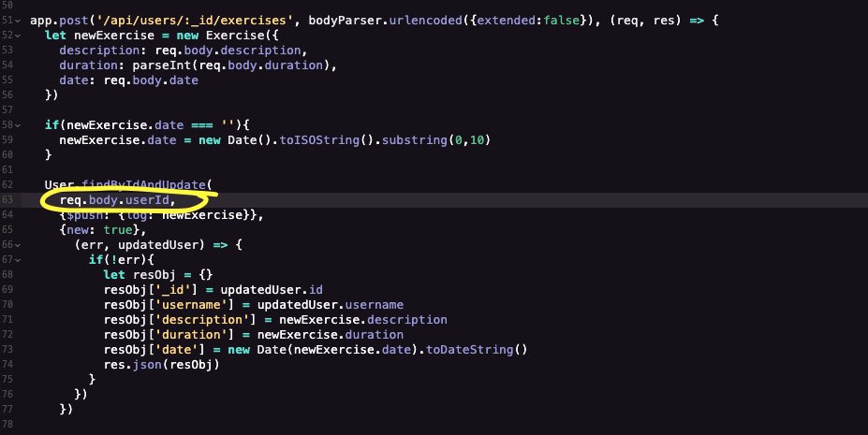Viewport: 868px width, 435px height.
Task: Collapse the fold arrow at line 52
Action: click(x=19, y=36)
